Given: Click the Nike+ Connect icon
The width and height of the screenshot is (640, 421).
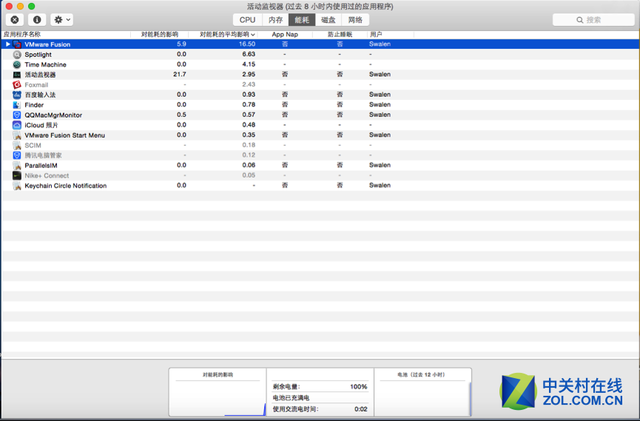Looking at the screenshot, I should (x=17, y=176).
